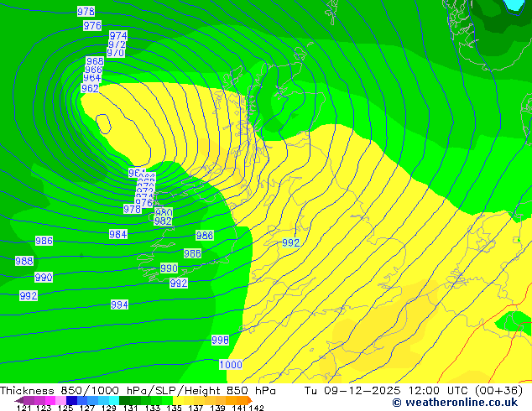The image size is (532, 411).
Task: Click legend value 127
Action: click(87, 408)
